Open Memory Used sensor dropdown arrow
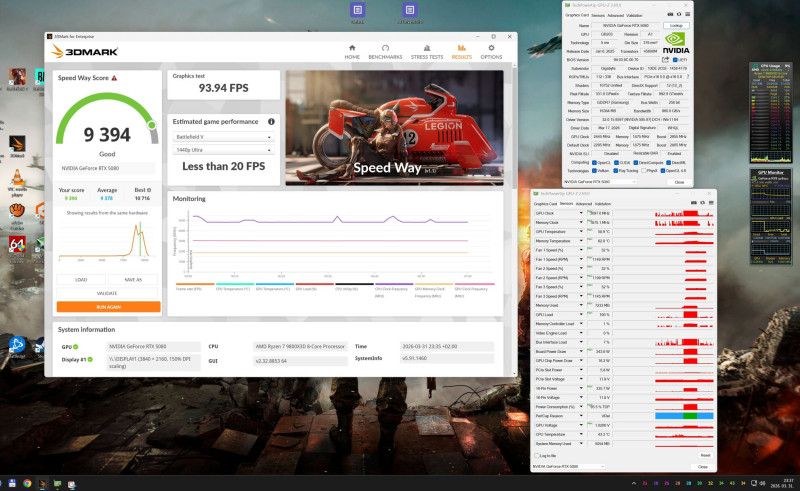The height and width of the screenshot is (491, 800). point(581,305)
